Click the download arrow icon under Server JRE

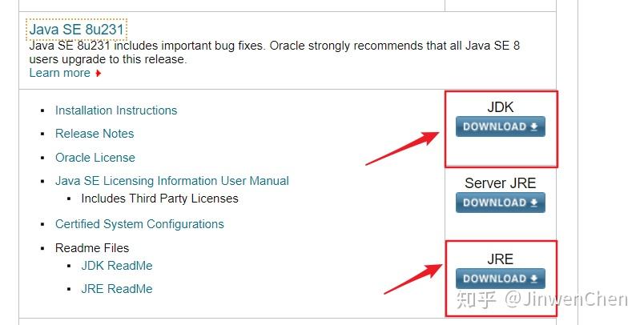coord(534,203)
